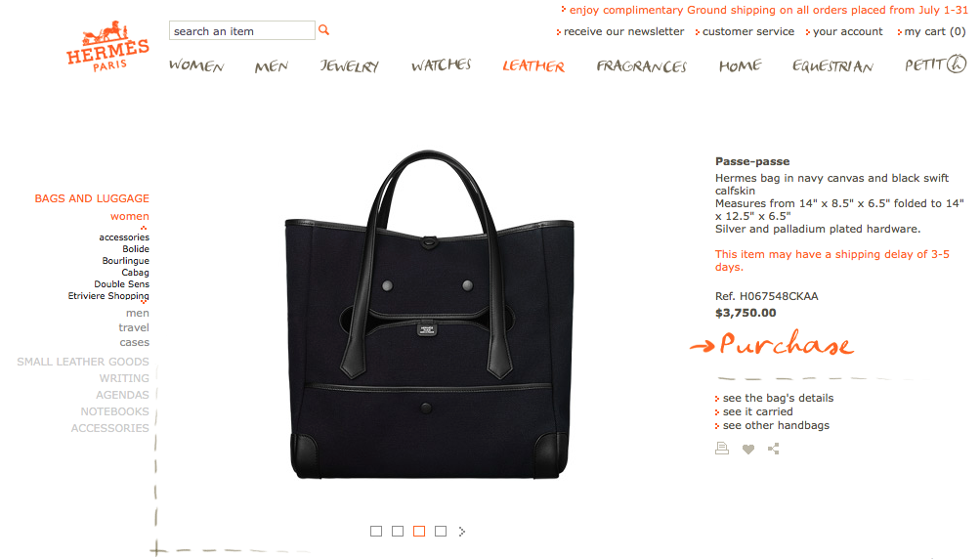This screenshot has width=980, height=559.
Task: Expand Small Leather Goods section
Action: tap(83, 362)
